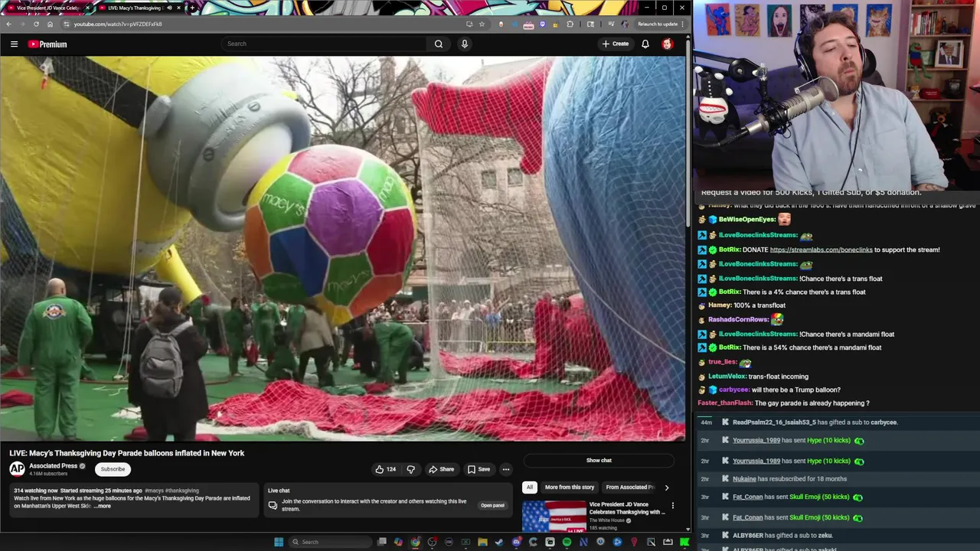The width and height of the screenshot is (980, 551).
Task: Open a new browser tab
Action: tap(192, 8)
